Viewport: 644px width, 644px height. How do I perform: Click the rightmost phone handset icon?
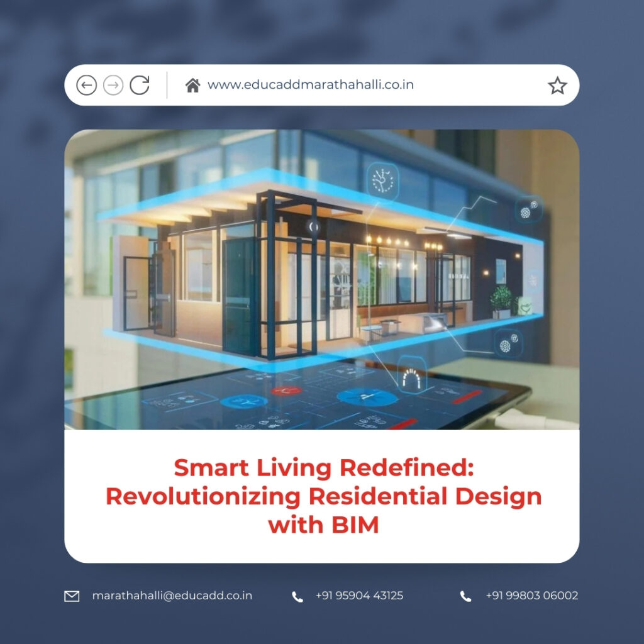pyautogui.click(x=464, y=595)
